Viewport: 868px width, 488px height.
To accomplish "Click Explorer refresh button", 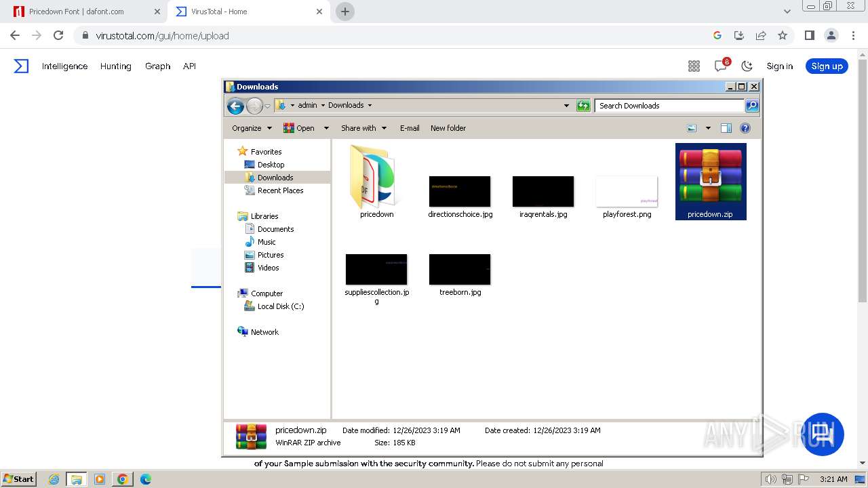I will coord(583,105).
